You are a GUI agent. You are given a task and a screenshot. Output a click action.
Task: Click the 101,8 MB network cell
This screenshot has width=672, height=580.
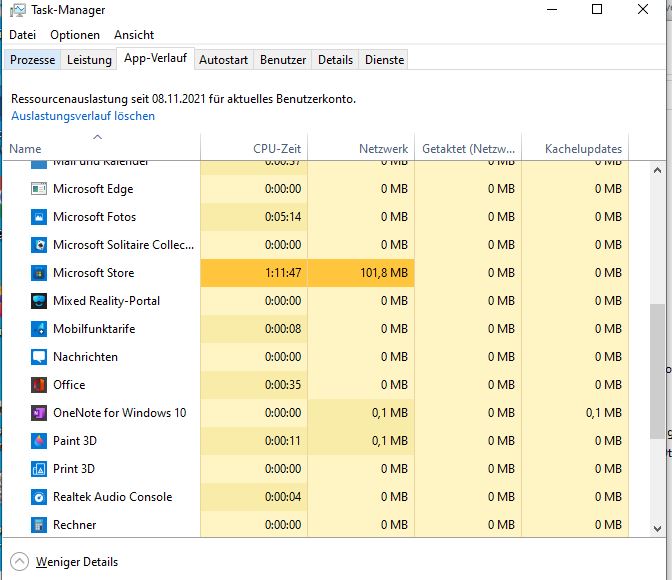(361, 273)
